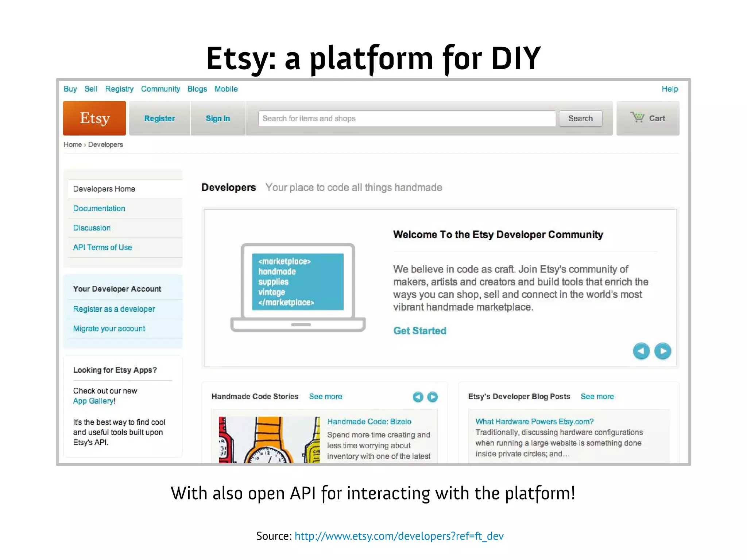Advance to next welcome banner slide

click(663, 351)
